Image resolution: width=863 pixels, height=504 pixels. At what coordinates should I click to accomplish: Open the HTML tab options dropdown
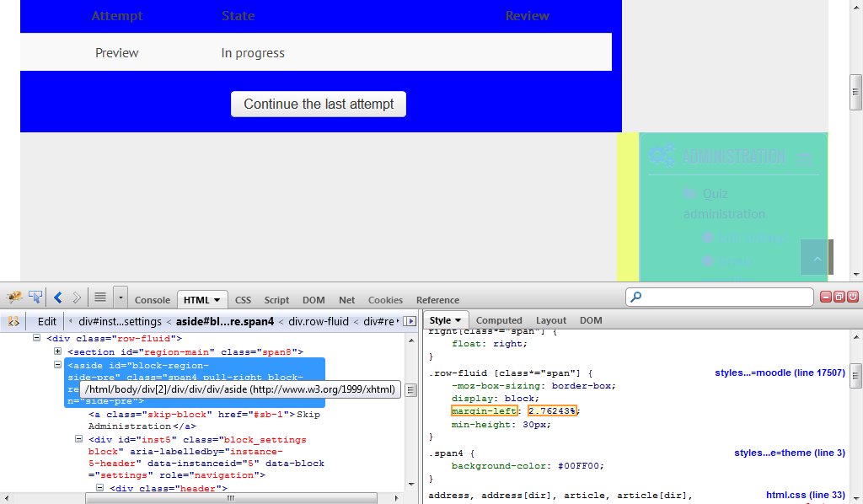click(217, 300)
